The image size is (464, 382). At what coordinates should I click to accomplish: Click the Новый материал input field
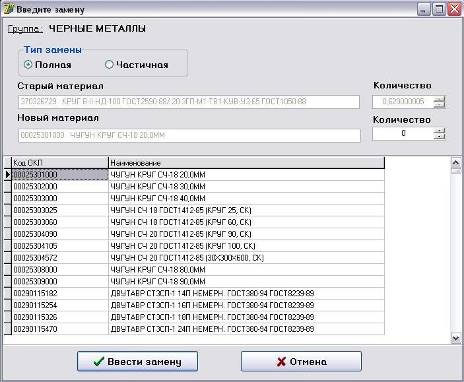tap(189, 135)
